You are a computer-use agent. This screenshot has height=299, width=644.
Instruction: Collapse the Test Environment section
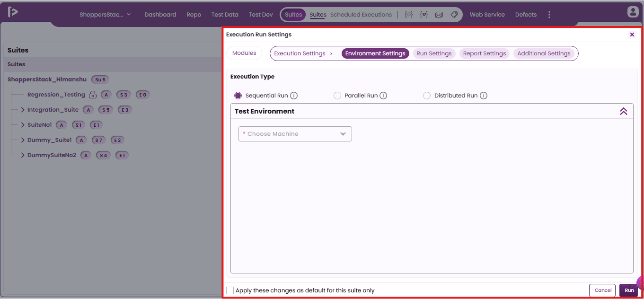coord(624,111)
